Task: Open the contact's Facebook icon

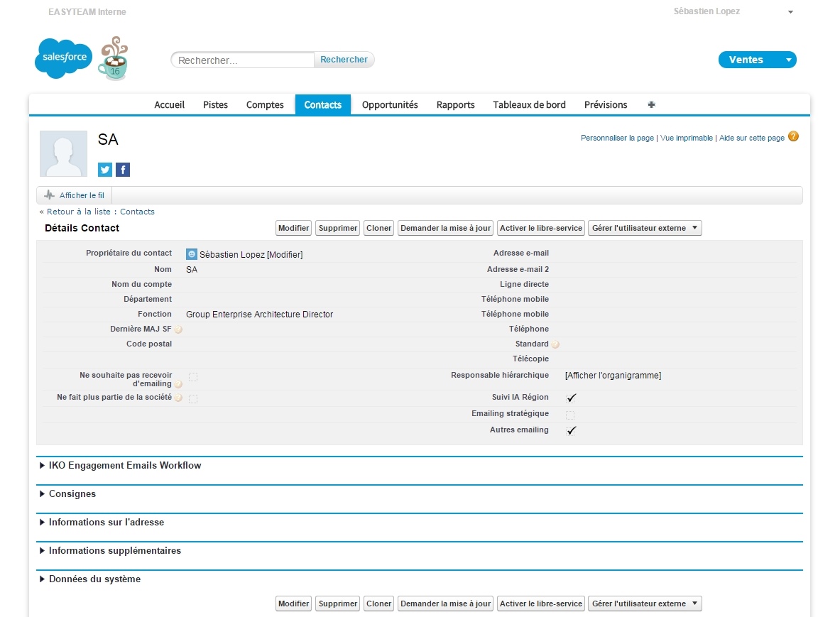Action: 123,170
